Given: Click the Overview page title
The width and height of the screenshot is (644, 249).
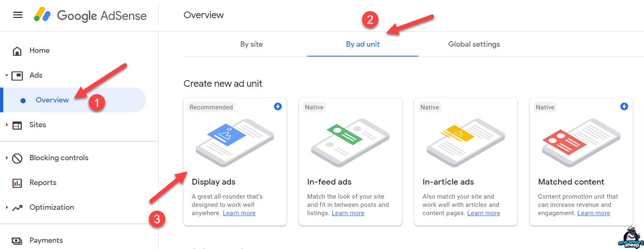Looking at the screenshot, I should point(204,15).
